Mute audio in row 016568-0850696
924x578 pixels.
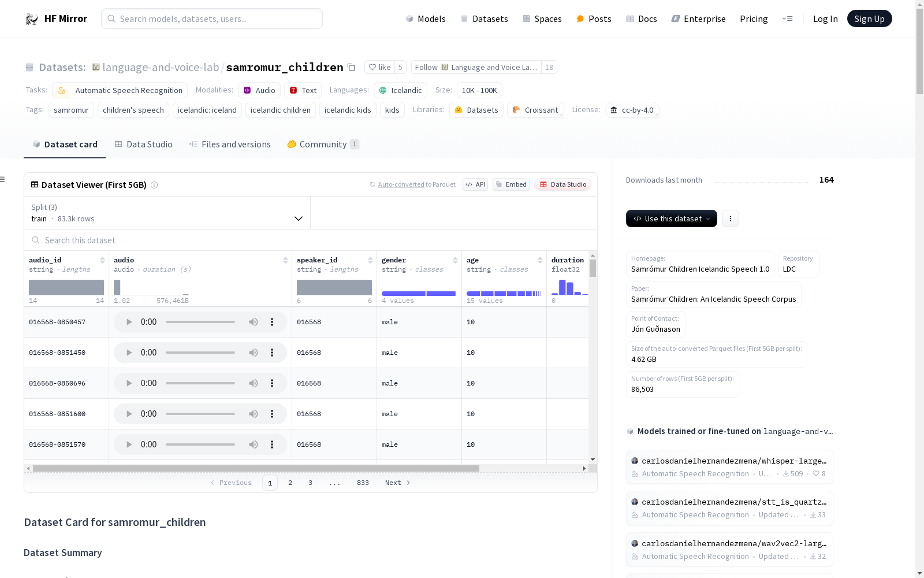[254, 383]
